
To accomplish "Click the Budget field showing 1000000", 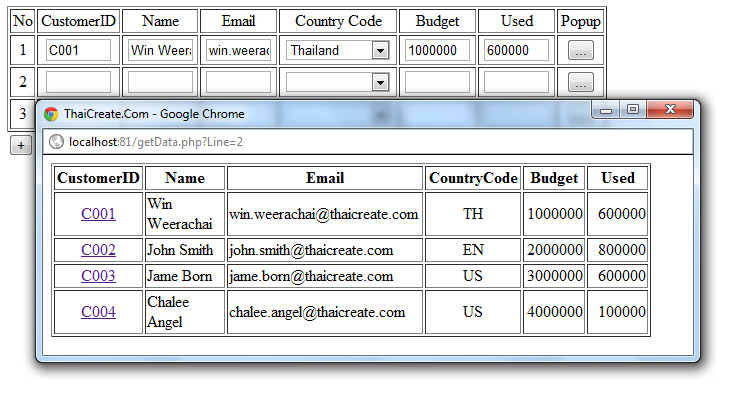I will point(437,50).
